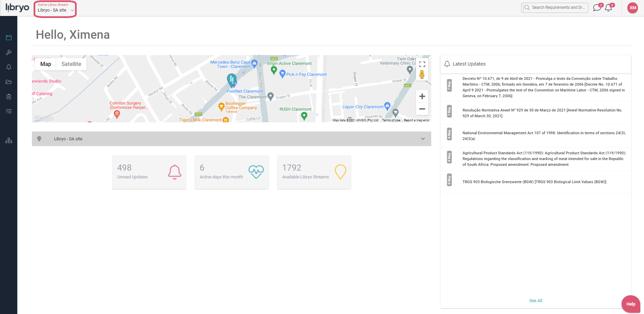
Task: Open the 498 Unread Updates card
Action: (x=149, y=172)
